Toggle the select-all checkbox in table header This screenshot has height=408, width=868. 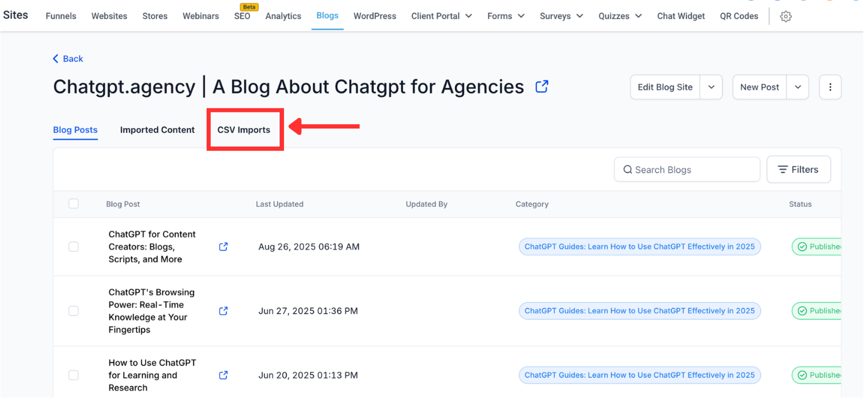[74, 204]
